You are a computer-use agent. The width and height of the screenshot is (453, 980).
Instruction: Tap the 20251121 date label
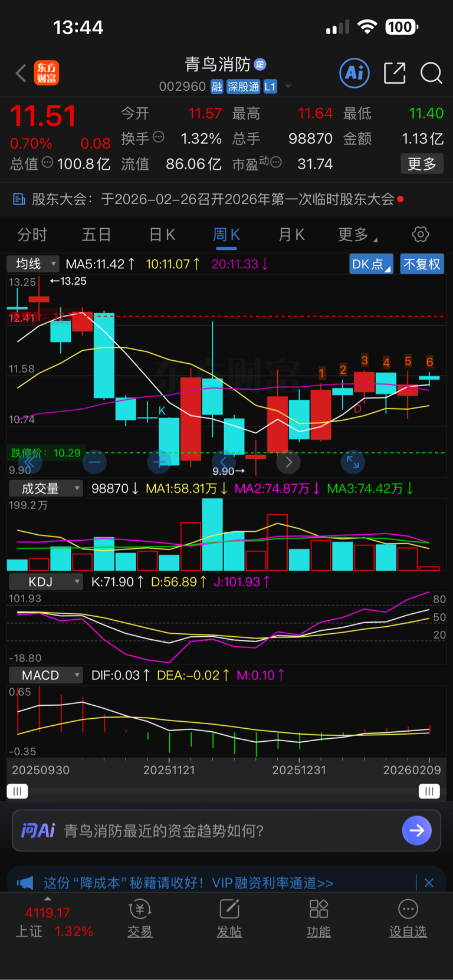pos(169,770)
